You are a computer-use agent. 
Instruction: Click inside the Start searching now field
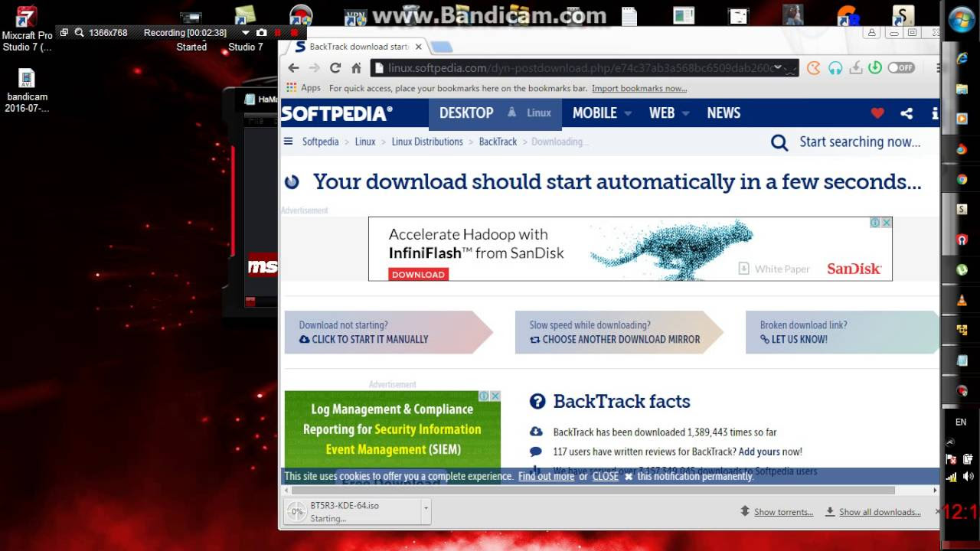tap(860, 142)
